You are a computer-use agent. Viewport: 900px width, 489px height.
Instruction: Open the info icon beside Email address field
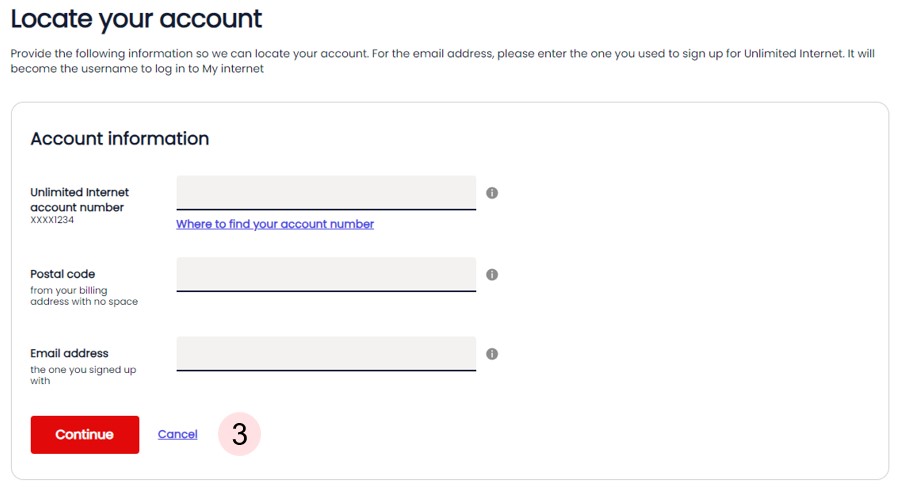pyautogui.click(x=492, y=354)
